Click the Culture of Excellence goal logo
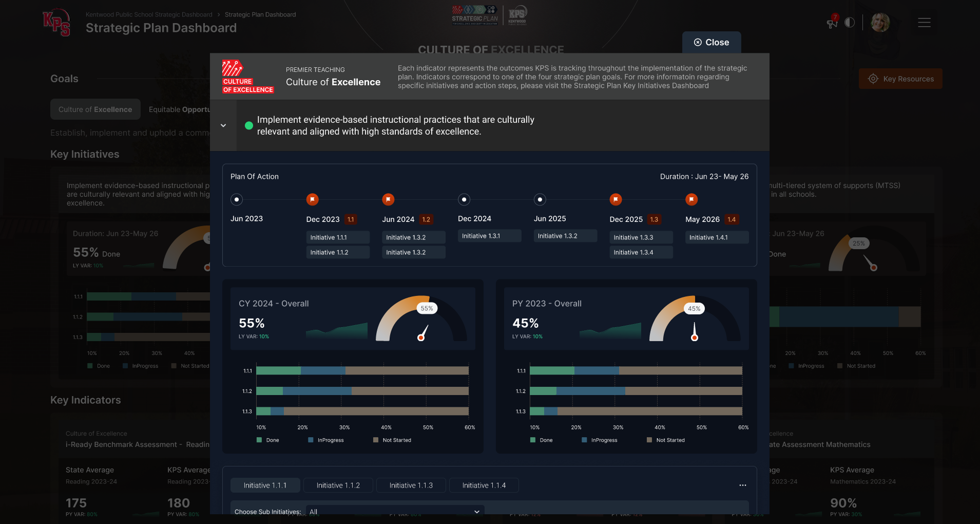Image resolution: width=980 pixels, height=524 pixels. pyautogui.click(x=248, y=77)
